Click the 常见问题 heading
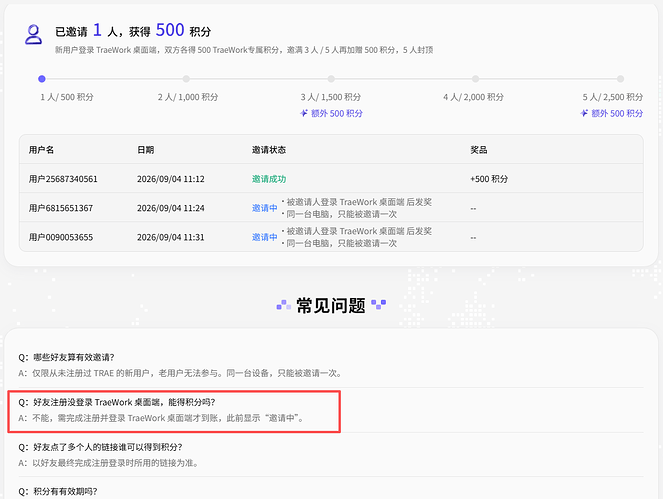The image size is (663, 499). [x=331, y=305]
